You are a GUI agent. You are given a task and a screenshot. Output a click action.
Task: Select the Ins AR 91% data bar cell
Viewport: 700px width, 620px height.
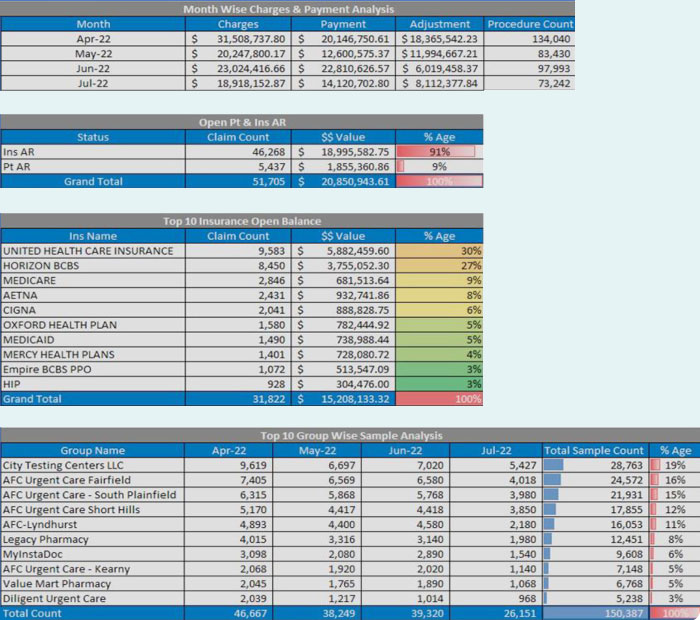439,152
